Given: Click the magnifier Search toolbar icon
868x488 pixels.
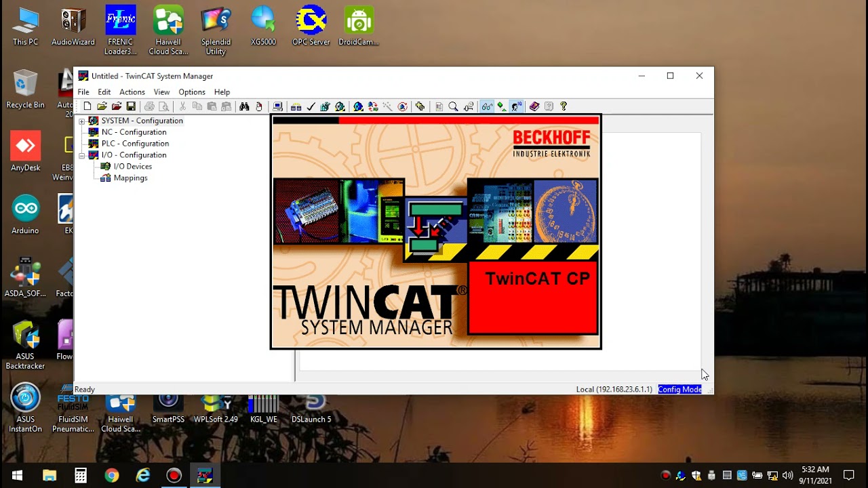Looking at the screenshot, I should (x=453, y=106).
